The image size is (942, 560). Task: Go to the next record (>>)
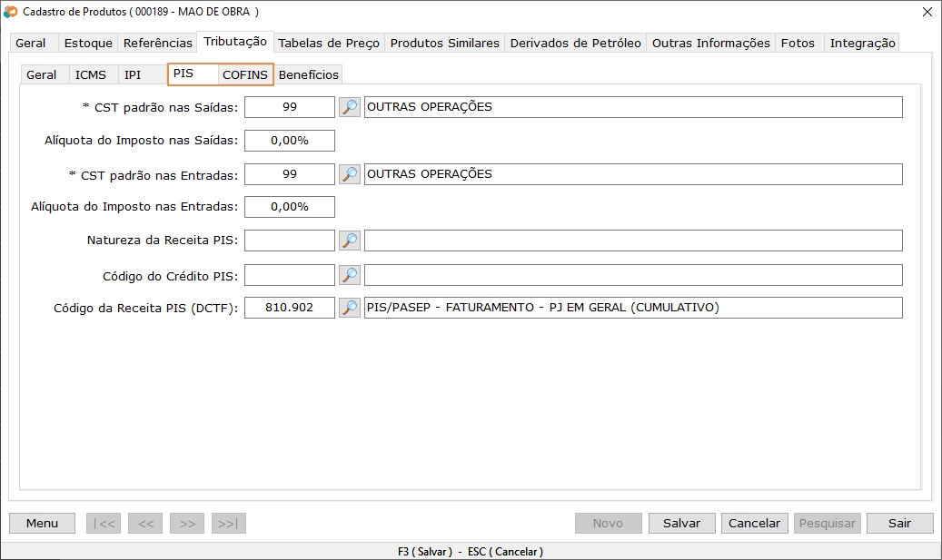pos(187,524)
